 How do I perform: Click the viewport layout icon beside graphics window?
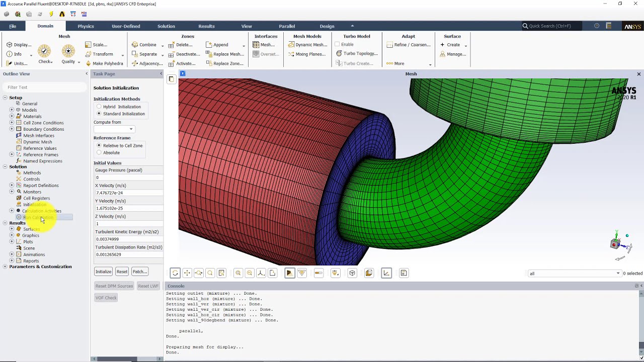pyautogui.click(x=171, y=79)
